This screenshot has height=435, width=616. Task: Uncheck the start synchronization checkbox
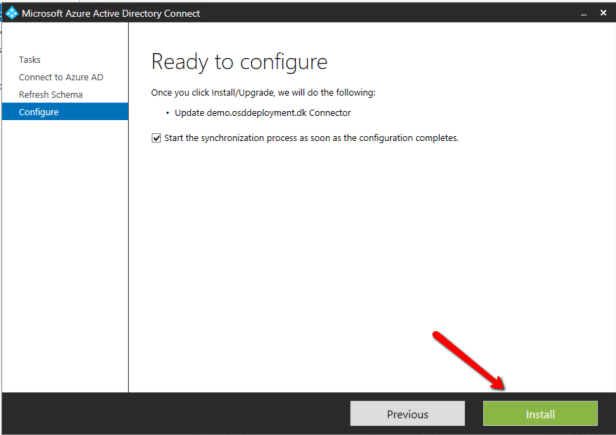156,138
